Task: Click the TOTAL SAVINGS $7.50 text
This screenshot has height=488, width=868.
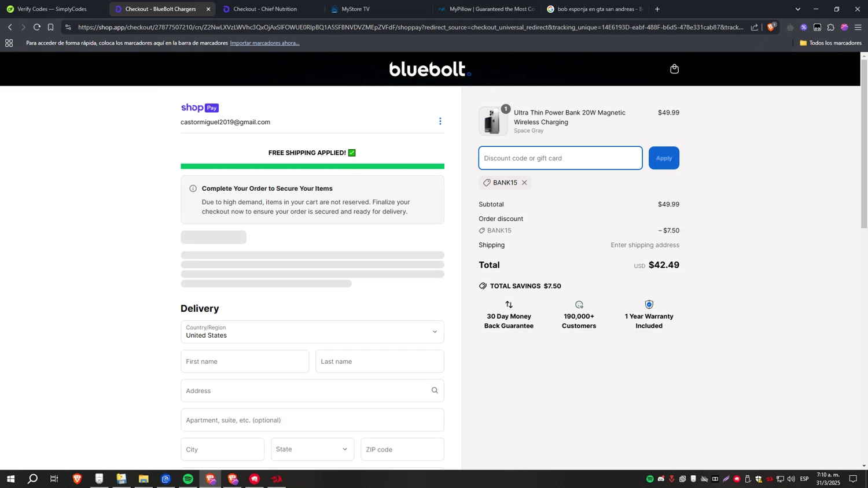Action: (x=525, y=286)
